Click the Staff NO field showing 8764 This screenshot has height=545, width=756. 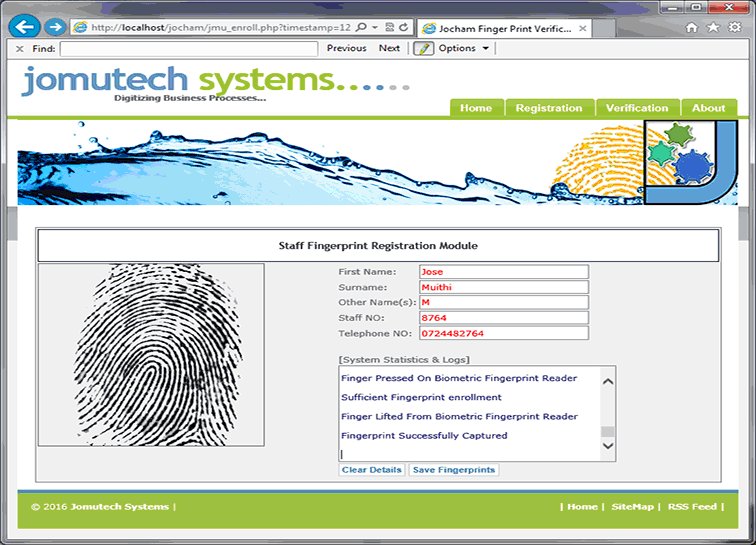coord(504,318)
